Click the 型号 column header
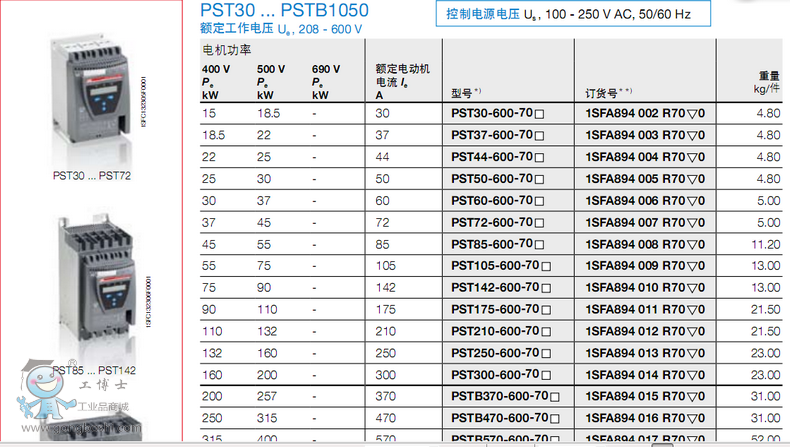The height and width of the screenshot is (447, 790). click(466, 93)
